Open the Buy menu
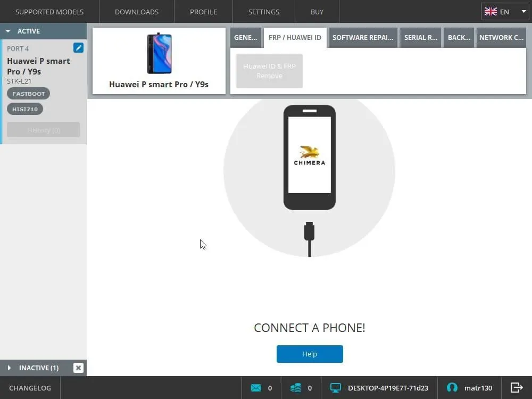 coord(317,12)
